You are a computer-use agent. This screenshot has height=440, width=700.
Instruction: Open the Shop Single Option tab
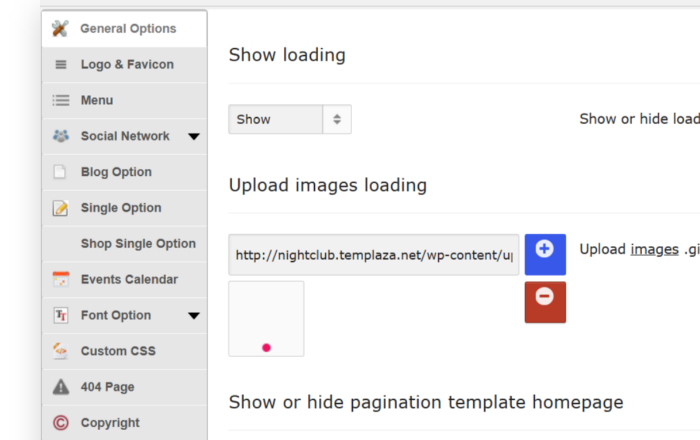[124, 244]
